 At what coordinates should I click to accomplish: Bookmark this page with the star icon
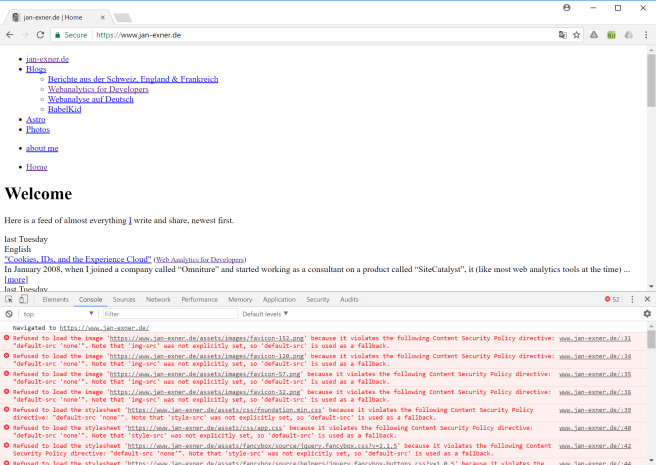tap(576, 35)
